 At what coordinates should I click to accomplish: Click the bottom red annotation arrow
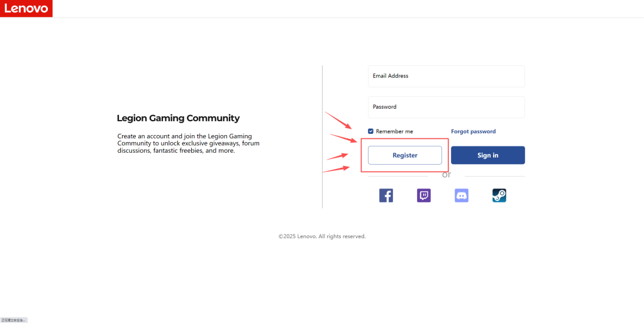(x=336, y=168)
